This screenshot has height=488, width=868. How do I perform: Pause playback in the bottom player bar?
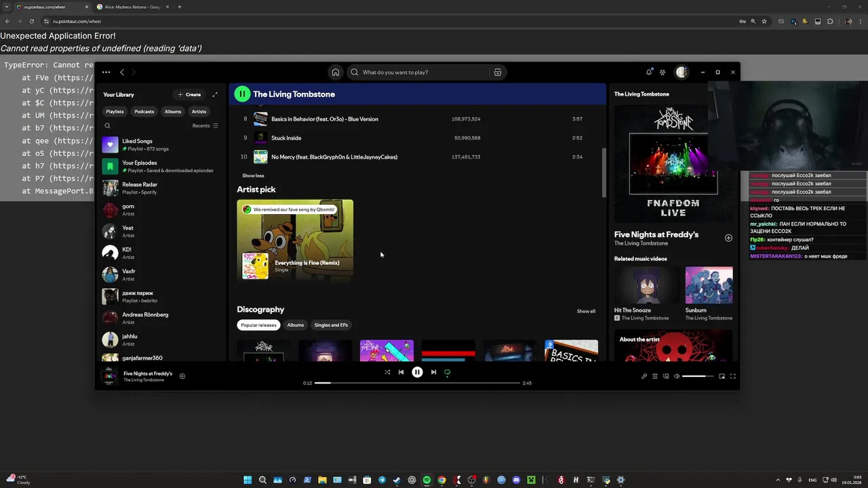click(417, 372)
